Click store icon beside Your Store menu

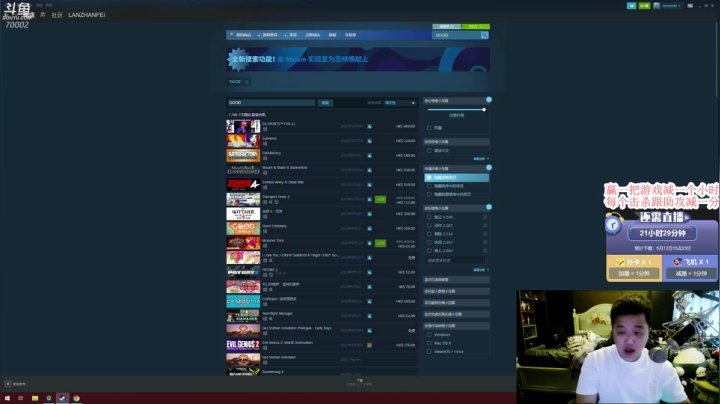click(x=231, y=35)
